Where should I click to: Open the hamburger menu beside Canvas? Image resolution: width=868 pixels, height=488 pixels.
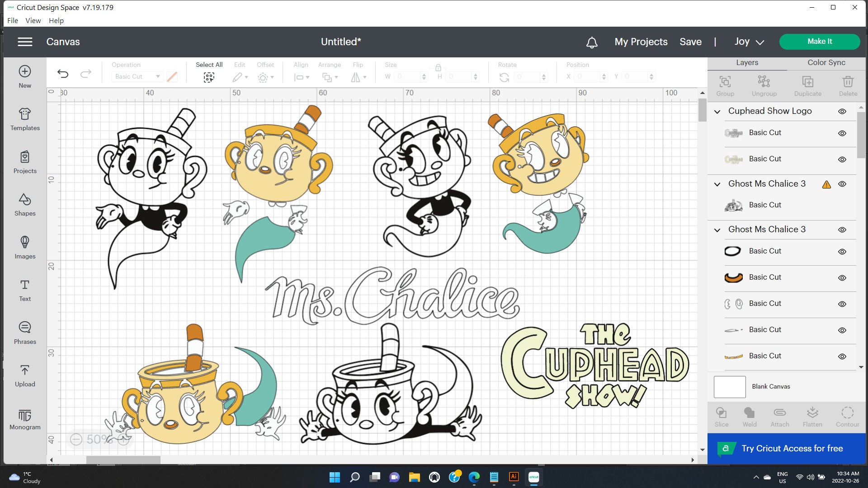[25, 42]
